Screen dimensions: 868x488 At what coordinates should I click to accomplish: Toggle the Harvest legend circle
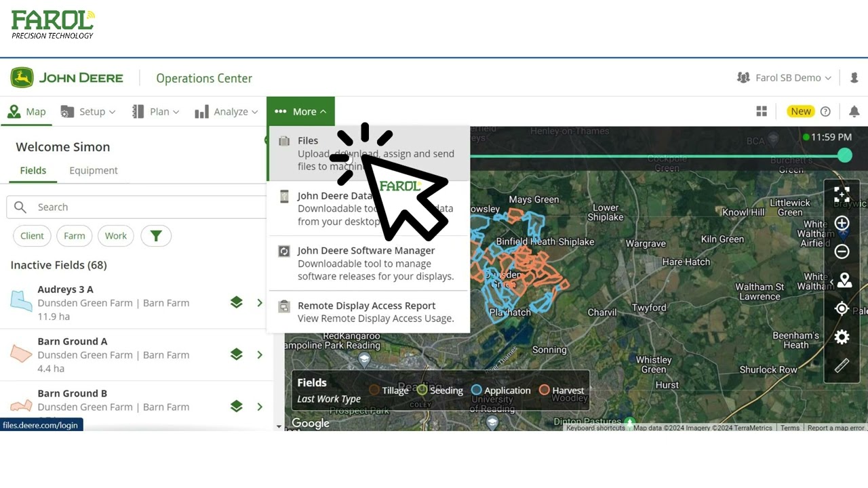coord(544,390)
